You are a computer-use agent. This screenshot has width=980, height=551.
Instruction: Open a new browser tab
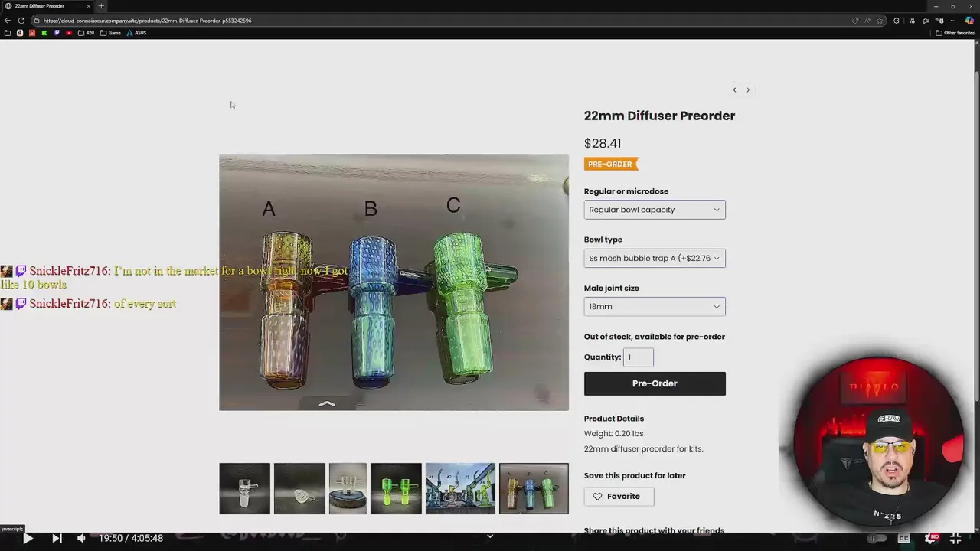[101, 6]
